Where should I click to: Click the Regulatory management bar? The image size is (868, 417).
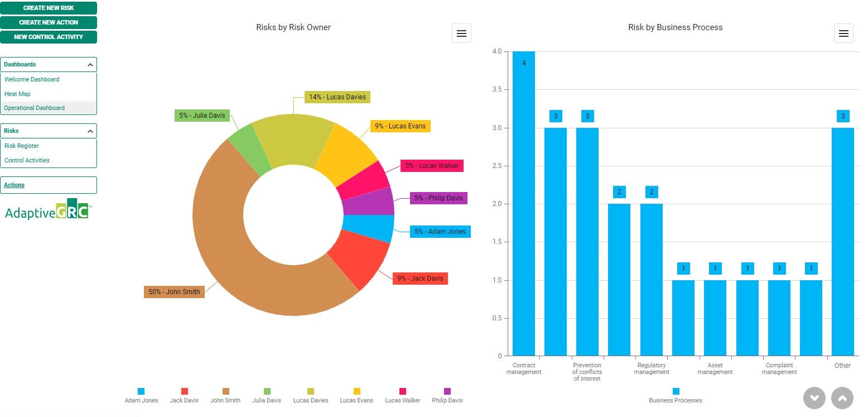pos(652,280)
